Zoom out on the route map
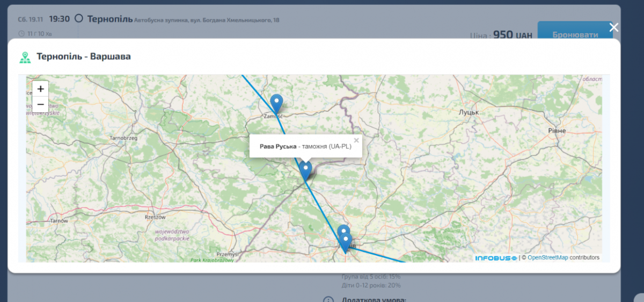This screenshot has height=302, width=644. [40, 104]
